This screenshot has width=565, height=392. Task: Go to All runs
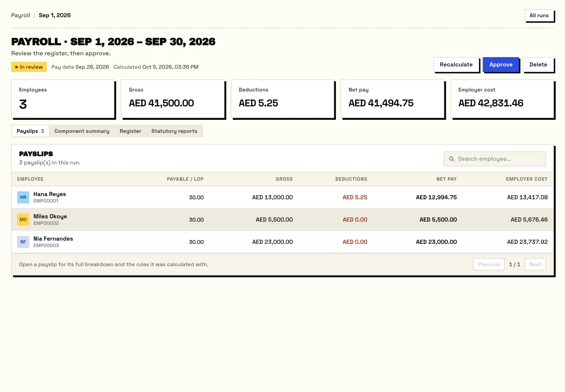(539, 16)
